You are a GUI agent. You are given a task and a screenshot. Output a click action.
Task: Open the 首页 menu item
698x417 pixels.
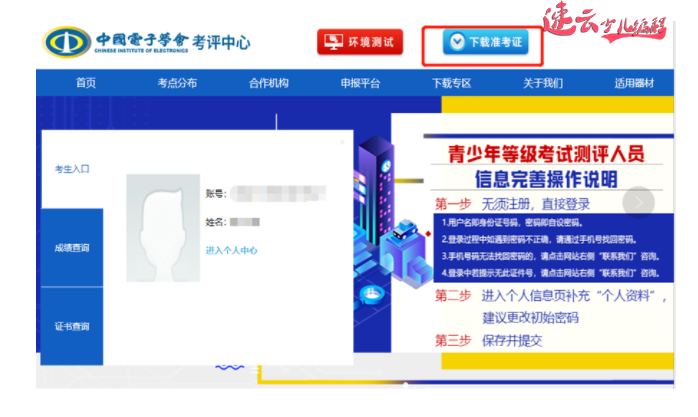(86, 84)
